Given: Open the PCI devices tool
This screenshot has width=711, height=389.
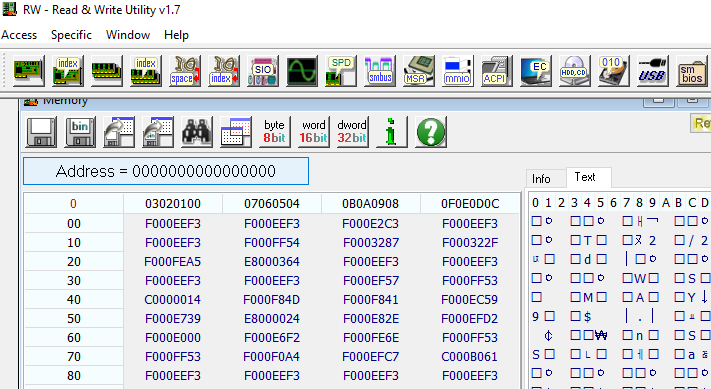Looking at the screenshot, I should click(x=29, y=71).
